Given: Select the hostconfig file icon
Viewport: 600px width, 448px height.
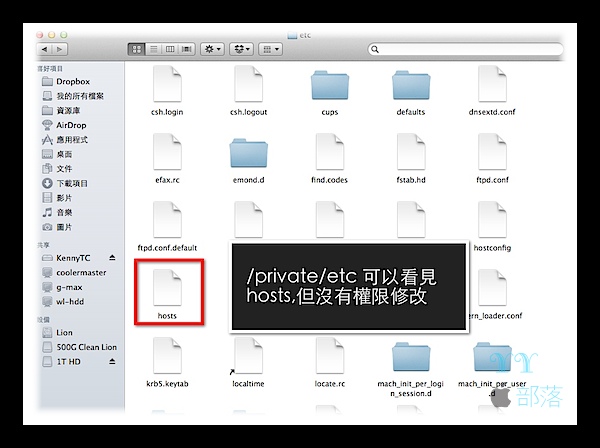Looking at the screenshot, I should (x=492, y=220).
